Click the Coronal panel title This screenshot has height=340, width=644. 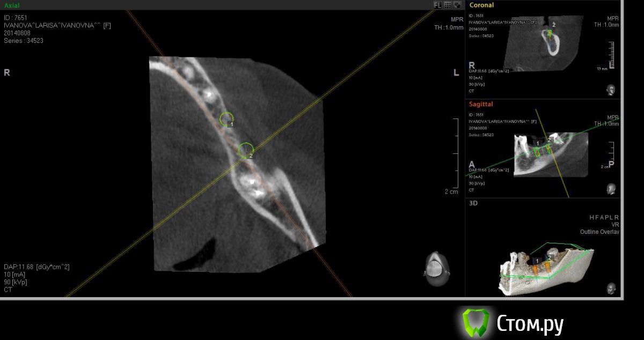[481, 5]
